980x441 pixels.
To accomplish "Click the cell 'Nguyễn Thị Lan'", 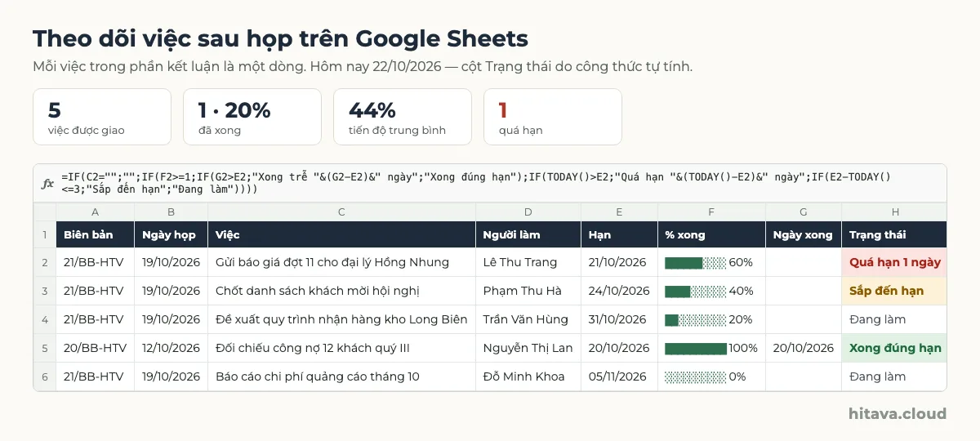I will 528,348.
